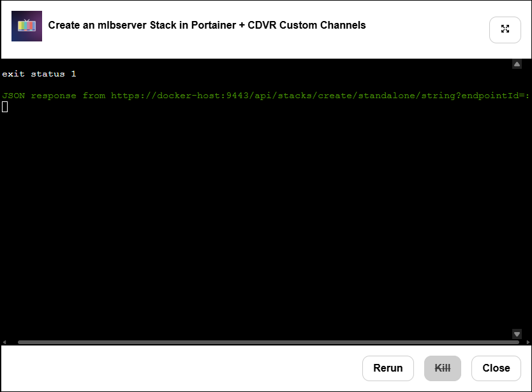Rerun the mlbserver stack action
532x392 pixels.
388,368
